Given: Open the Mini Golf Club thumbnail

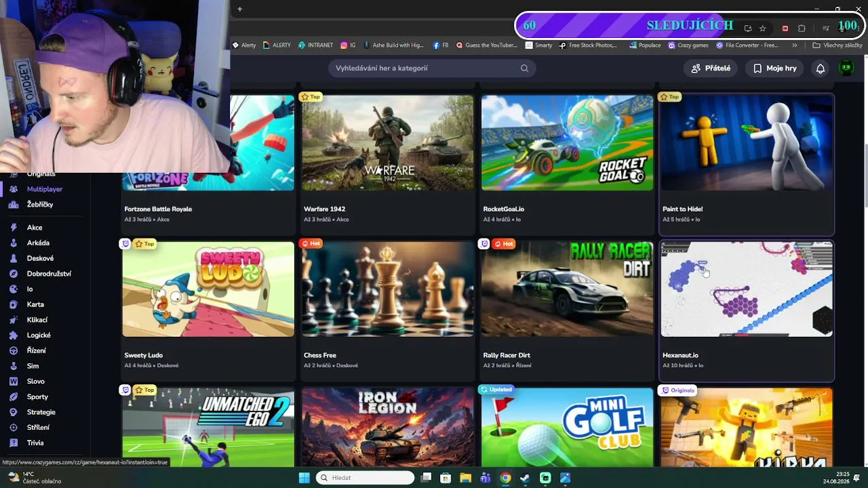Looking at the screenshot, I should (x=567, y=427).
